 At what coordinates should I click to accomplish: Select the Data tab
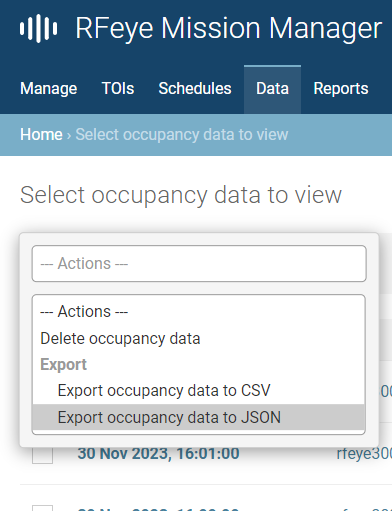coord(272,89)
